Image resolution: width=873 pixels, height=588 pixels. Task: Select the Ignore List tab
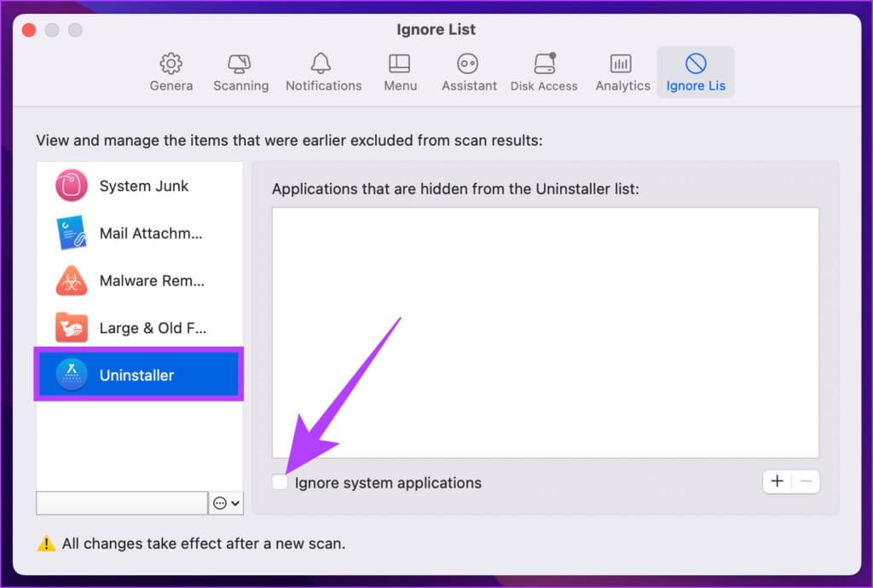(x=696, y=72)
